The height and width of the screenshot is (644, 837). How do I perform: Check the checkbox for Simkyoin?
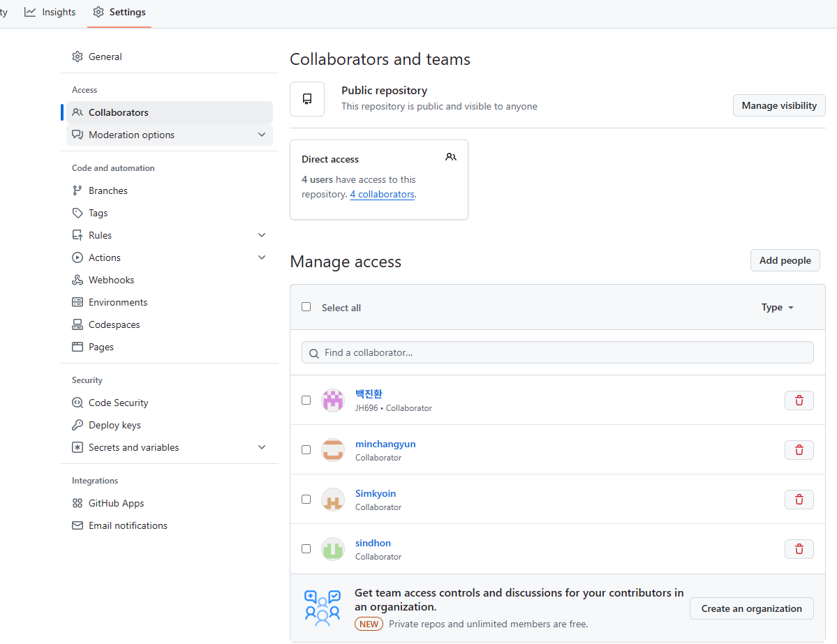tap(306, 500)
